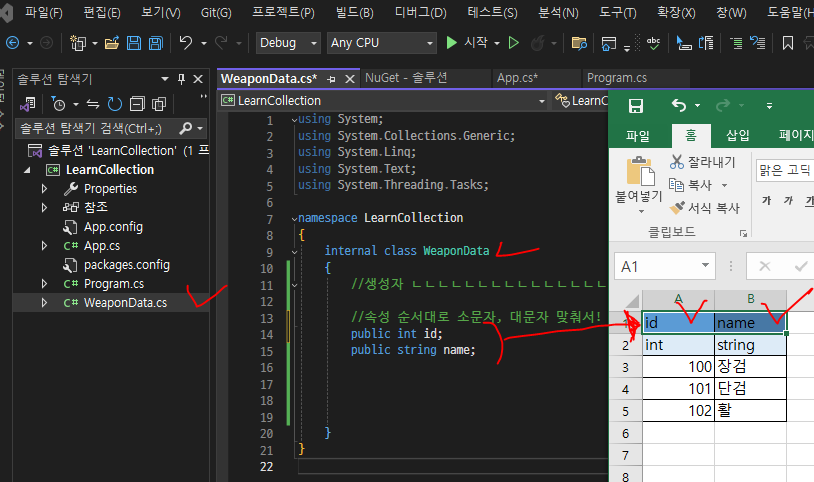Image resolution: width=814 pixels, height=482 pixels.
Task: Start debugging with green 시작 play button
Action: [452, 43]
